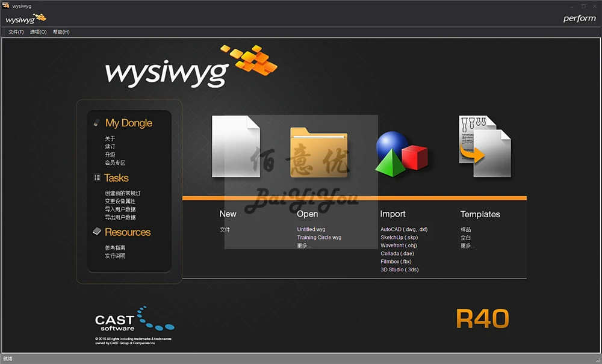Viewport: 602px width, 364px height.
Task: Click the Templates document icon
Action: click(x=485, y=147)
